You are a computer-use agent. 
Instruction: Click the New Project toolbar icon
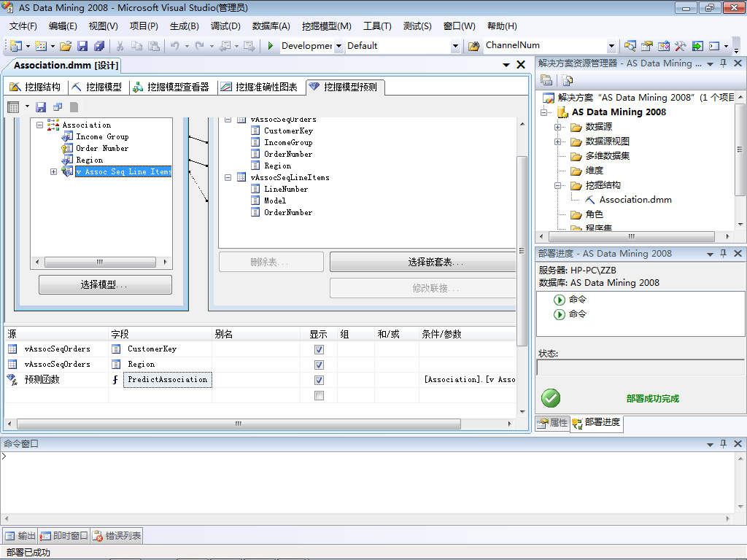coord(16,46)
